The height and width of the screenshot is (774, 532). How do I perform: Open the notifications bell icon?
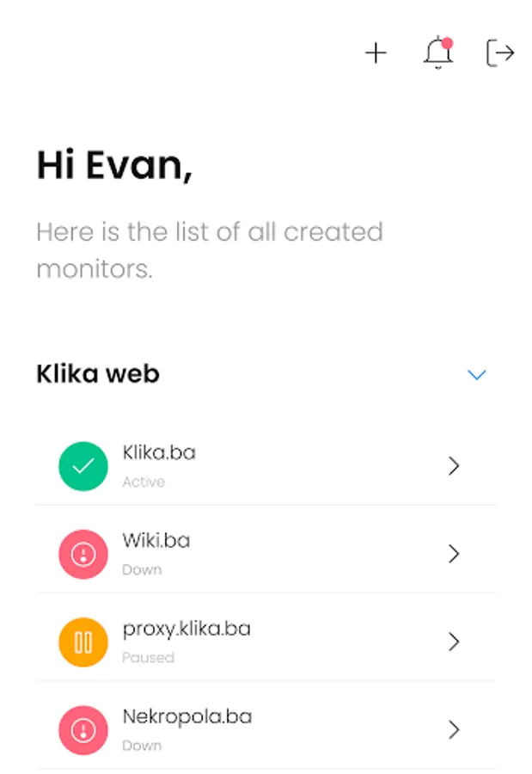pos(438,52)
